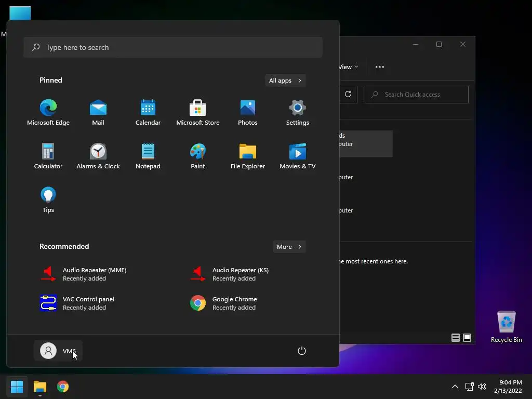Image resolution: width=532 pixels, height=399 pixels.
Task: Open volume control in system tray
Action: coord(482,387)
